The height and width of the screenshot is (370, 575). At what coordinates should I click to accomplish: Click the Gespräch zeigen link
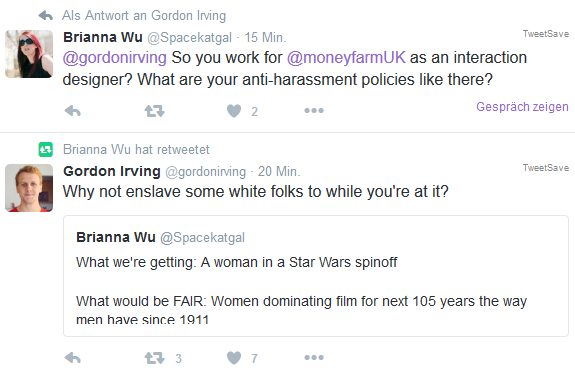point(522,107)
